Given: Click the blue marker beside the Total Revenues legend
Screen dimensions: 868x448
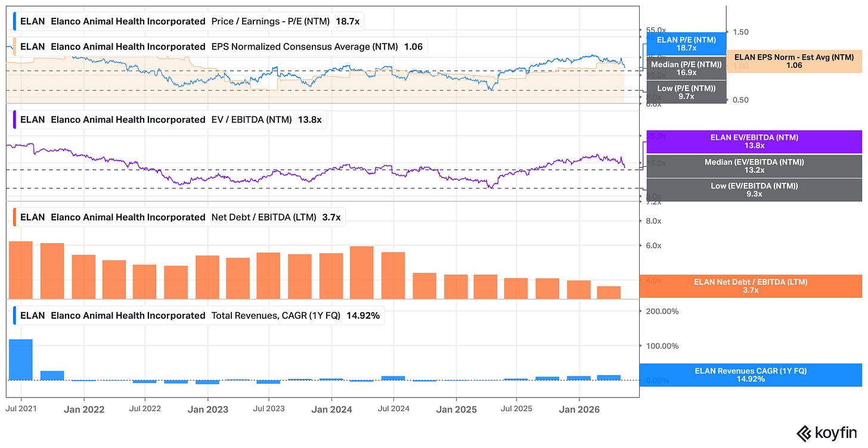Looking at the screenshot, I should click(14, 316).
